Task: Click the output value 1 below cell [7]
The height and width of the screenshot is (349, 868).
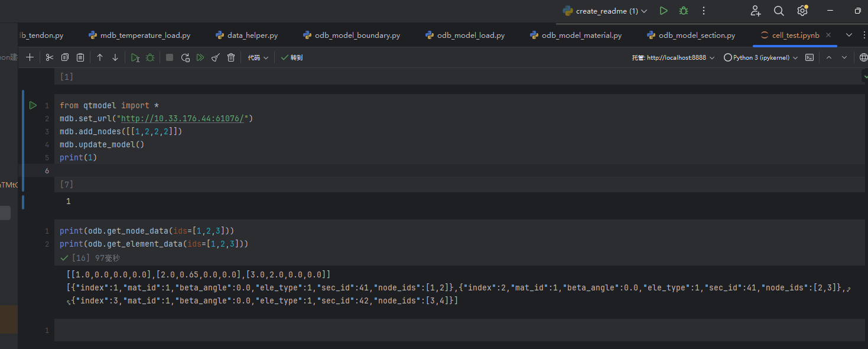Action: pos(69,201)
